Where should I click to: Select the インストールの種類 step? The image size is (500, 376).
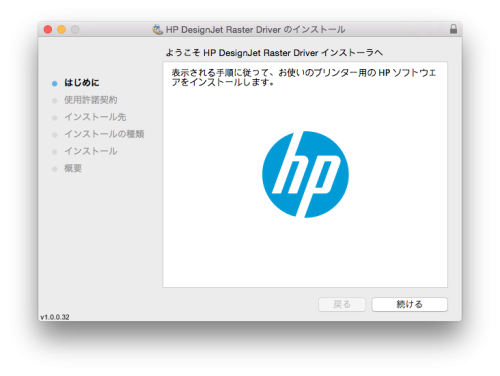[104, 134]
